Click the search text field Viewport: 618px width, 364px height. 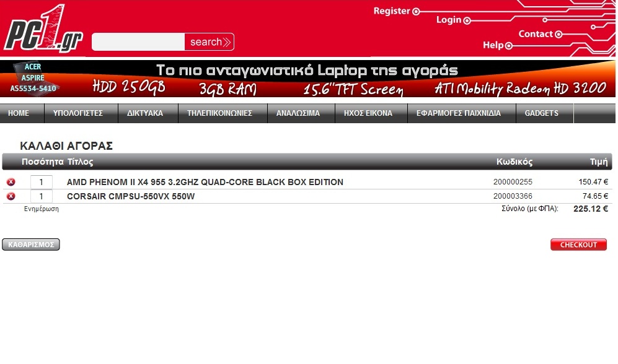[138, 41]
